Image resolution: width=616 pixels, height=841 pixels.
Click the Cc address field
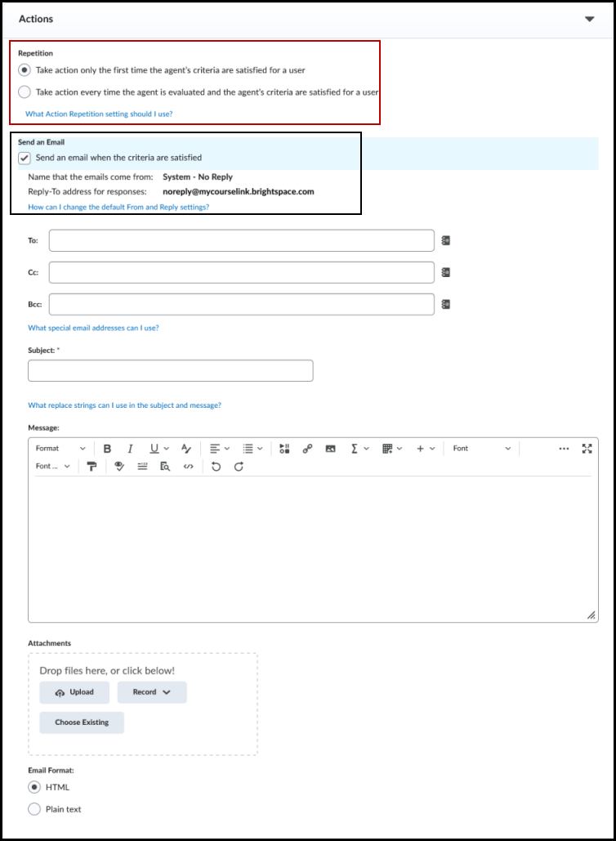pyautogui.click(x=241, y=272)
